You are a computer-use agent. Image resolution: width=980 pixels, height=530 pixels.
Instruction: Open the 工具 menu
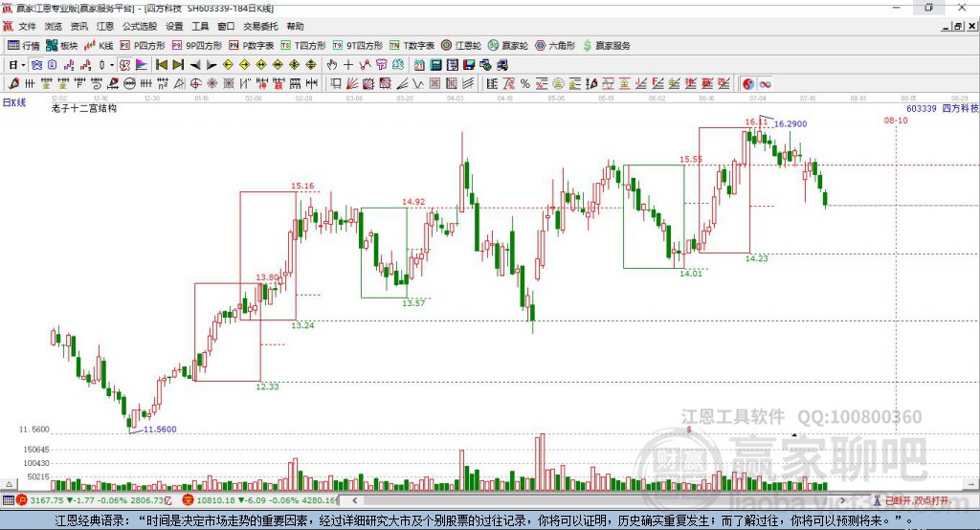coord(200,26)
